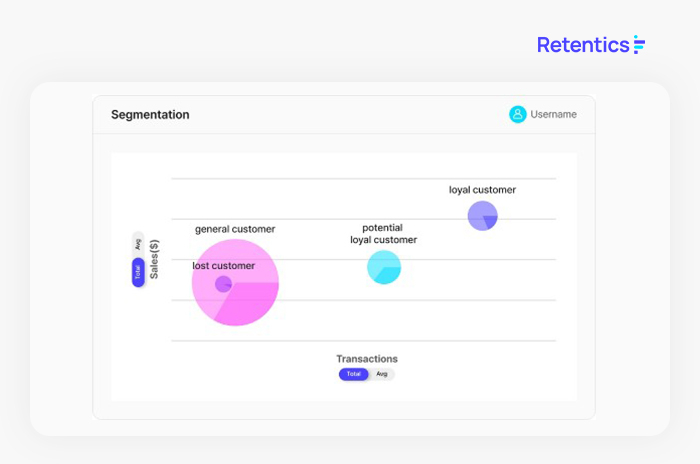Click the Retentics logo icon
The image size is (700, 464).
coord(640,45)
